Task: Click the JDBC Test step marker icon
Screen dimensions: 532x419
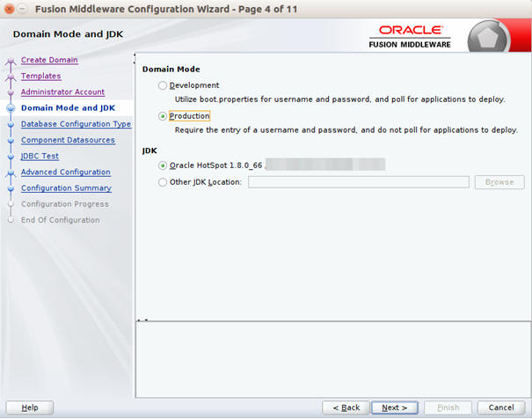Action: click(11, 156)
